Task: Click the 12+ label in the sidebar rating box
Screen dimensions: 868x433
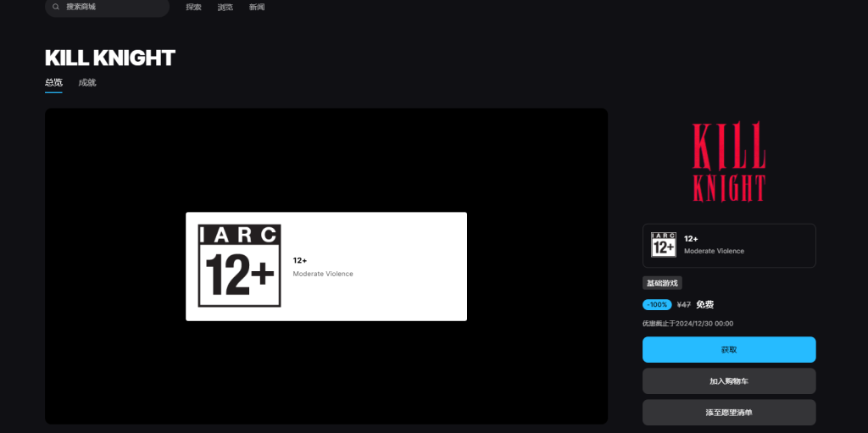Action: (691, 239)
